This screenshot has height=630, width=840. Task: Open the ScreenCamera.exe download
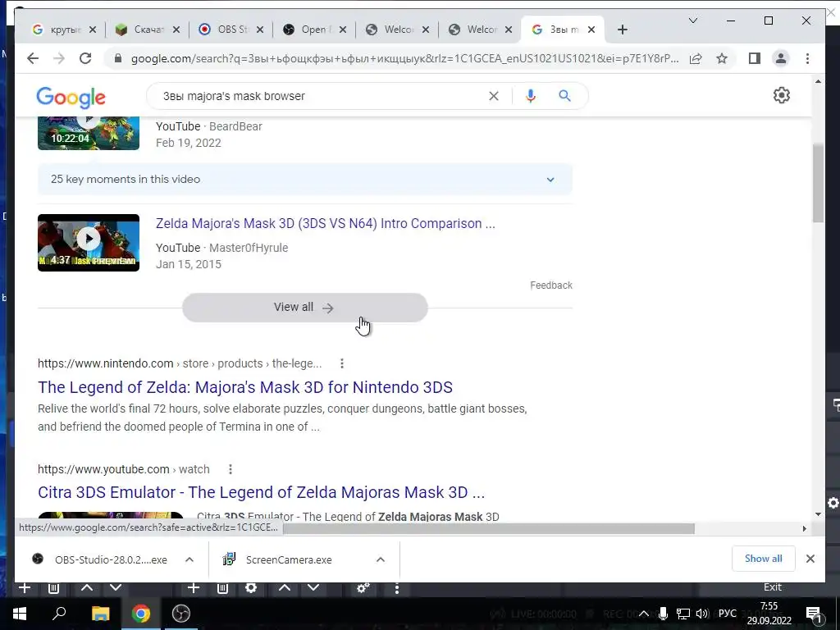click(x=277, y=559)
